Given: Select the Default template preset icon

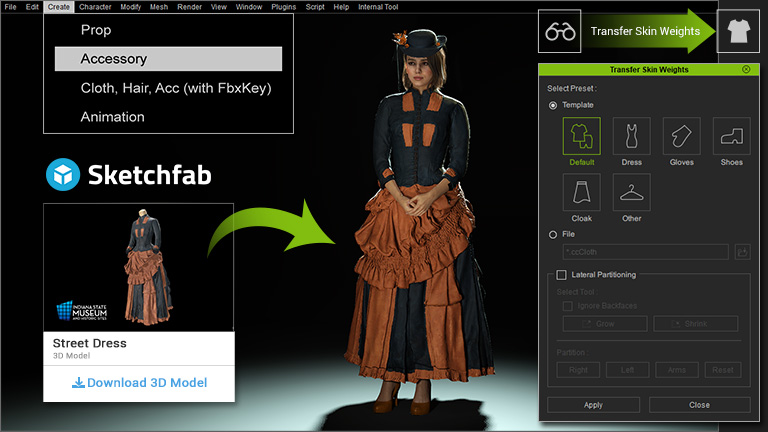Looking at the screenshot, I should click(581, 135).
